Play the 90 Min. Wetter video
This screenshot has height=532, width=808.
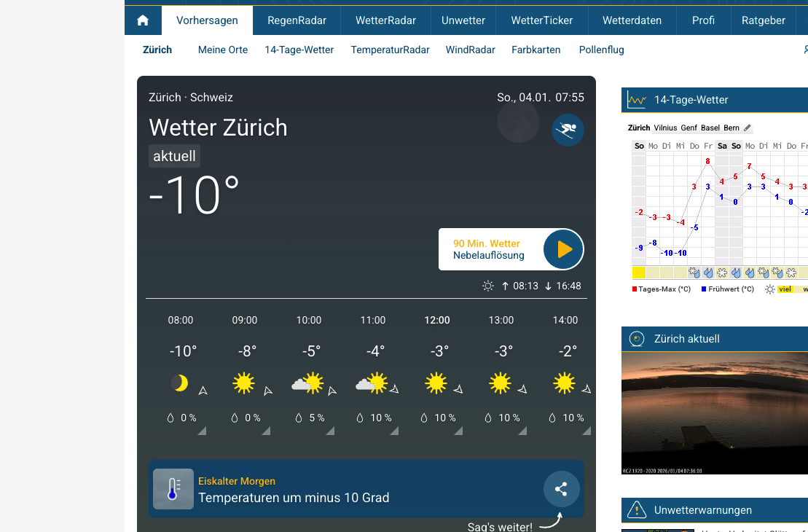pyautogui.click(x=563, y=249)
